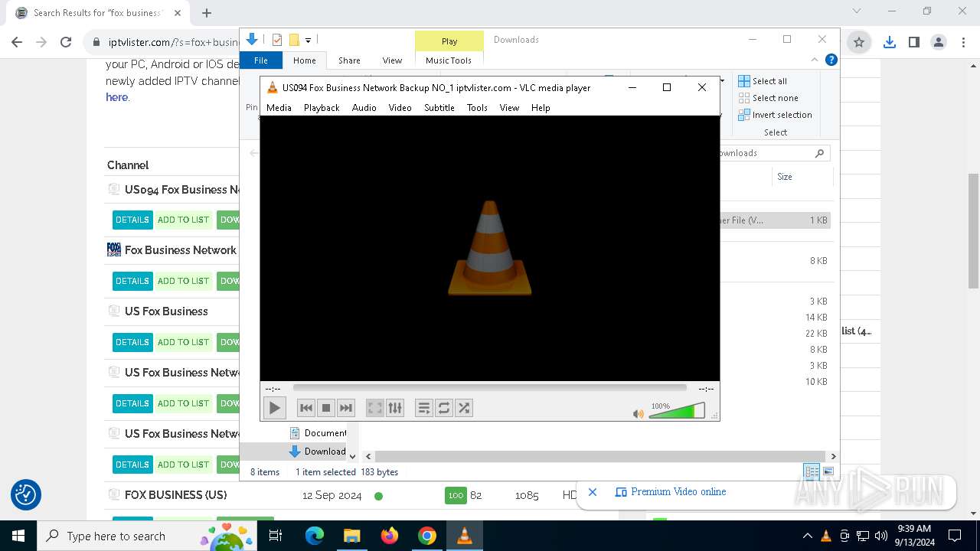Click search magnifier in Explorer search box

click(x=819, y=153)
